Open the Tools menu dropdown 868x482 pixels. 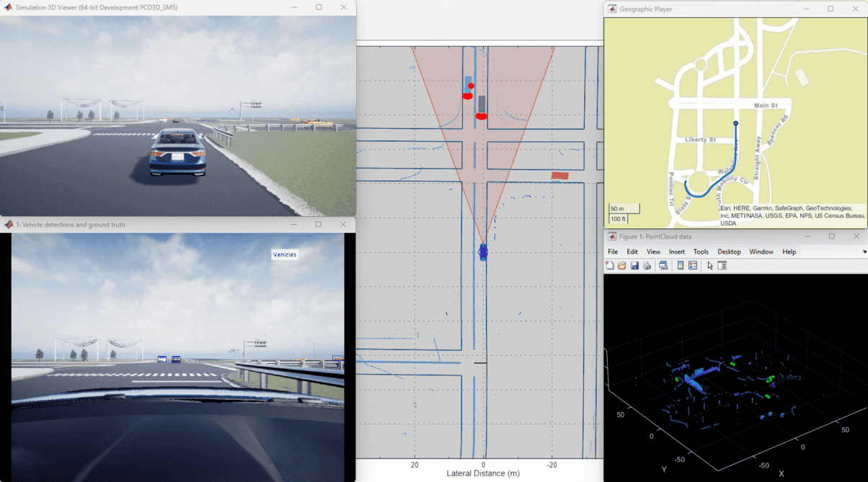pyautogui.click(x=701, y=251)
